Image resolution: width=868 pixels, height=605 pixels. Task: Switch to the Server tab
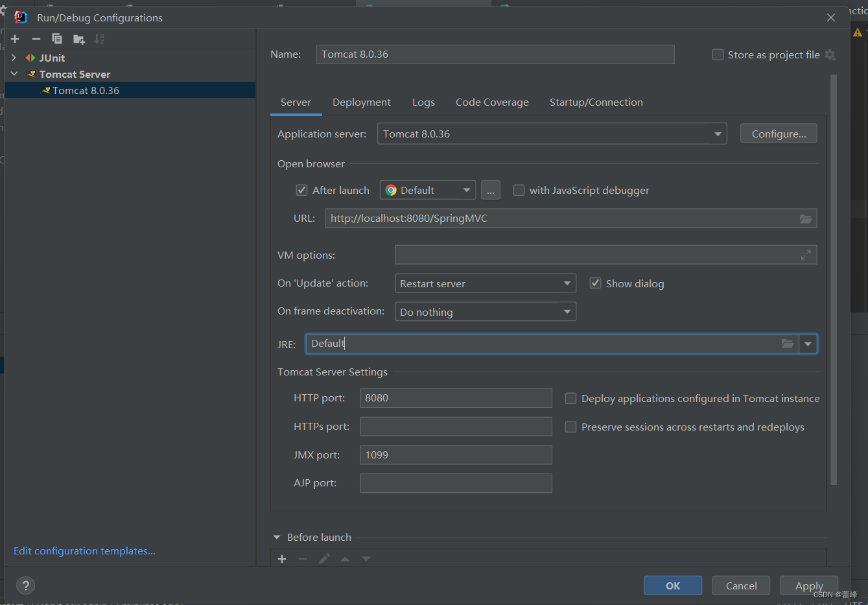coord(296,102)
